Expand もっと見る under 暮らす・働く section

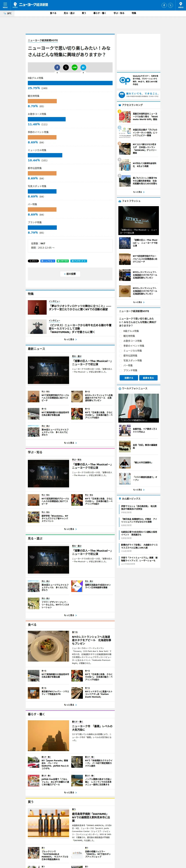point(70,792)
